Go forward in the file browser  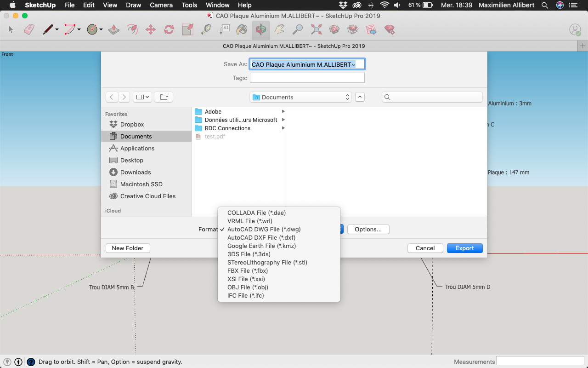(x=124, y=97)
